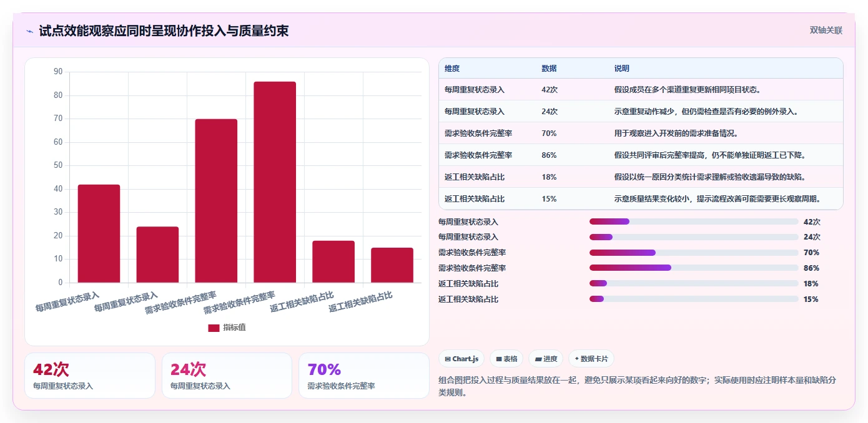868x423 pixels.
Task: Click the 42次 cell in the table
Action: [550, 90]
